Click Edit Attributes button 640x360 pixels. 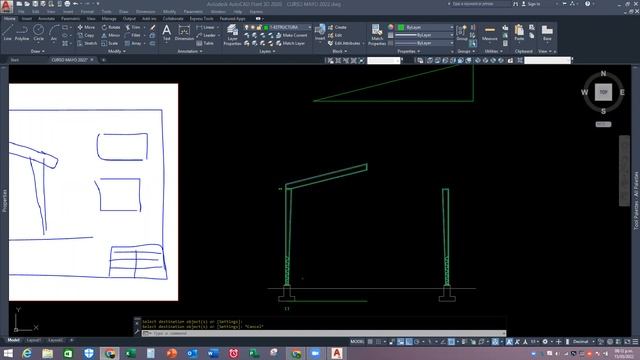(344, 43)
